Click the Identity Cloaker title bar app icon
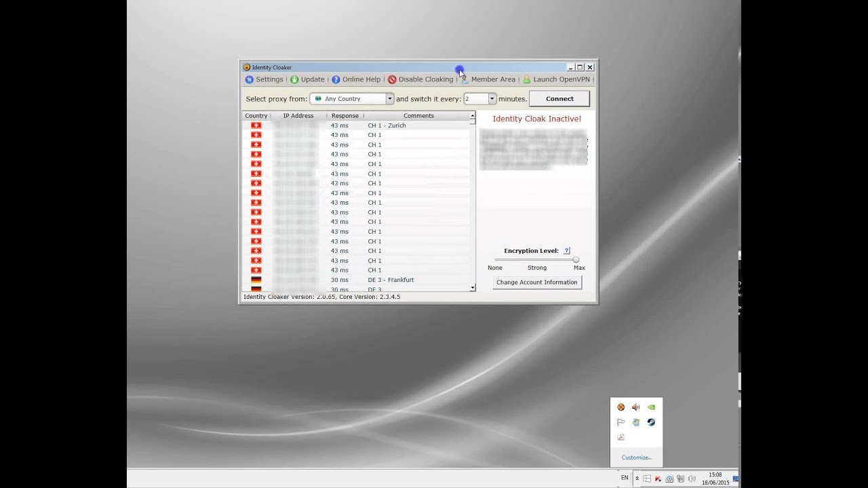Image resolution: width=868 pixels, height=488 pixels. 247,67
